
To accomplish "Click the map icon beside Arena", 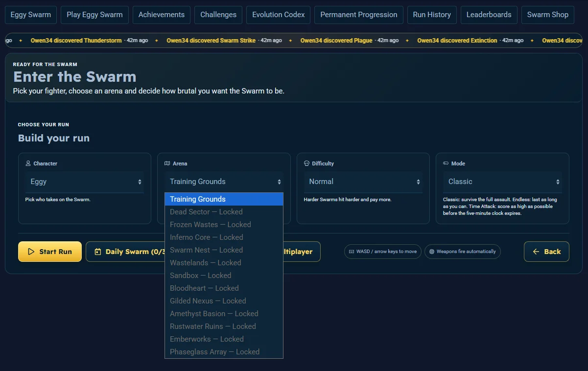I will pyautogui.click(x=167, y=163).
